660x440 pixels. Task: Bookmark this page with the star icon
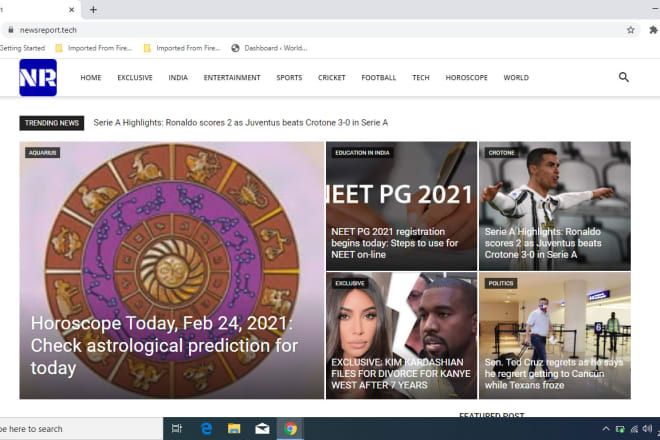pyautogui.click(x=630, y=30)
